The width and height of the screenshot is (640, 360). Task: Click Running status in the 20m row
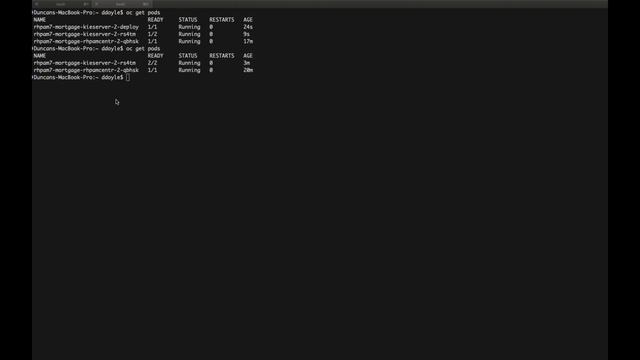(189, 70)
